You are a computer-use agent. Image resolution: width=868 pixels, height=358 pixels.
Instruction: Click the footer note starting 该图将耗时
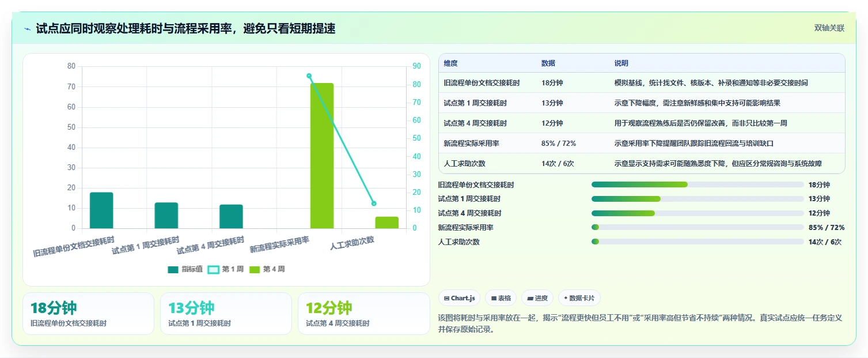tap(640, 324)
